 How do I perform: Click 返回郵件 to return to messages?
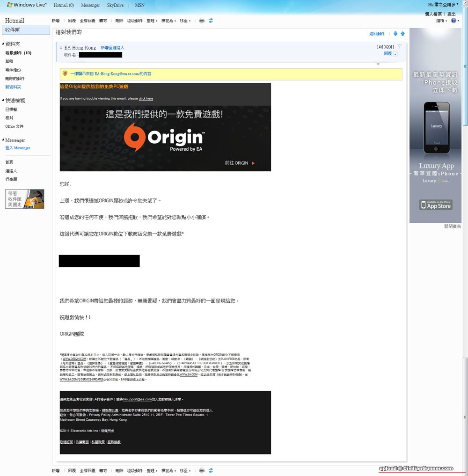[377, 34]
